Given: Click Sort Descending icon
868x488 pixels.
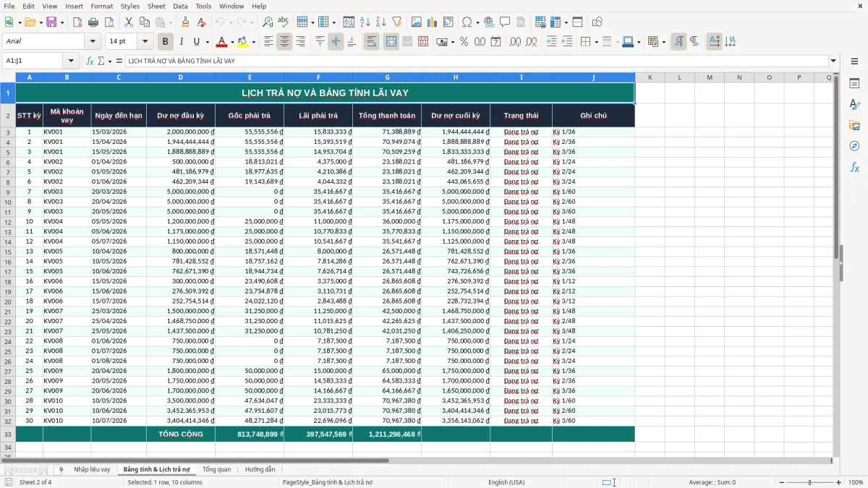Looking at the screenshot, I should pos(380,22).
